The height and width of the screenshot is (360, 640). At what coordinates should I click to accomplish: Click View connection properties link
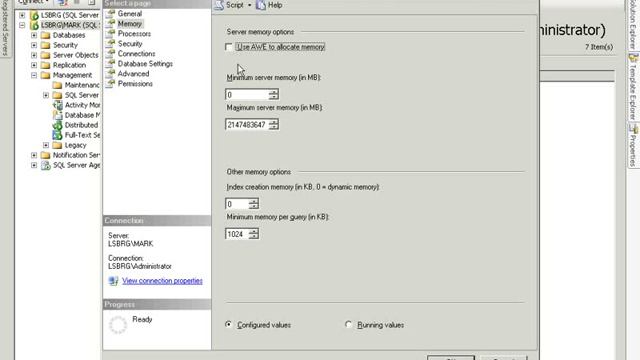(x=162, y=281)
